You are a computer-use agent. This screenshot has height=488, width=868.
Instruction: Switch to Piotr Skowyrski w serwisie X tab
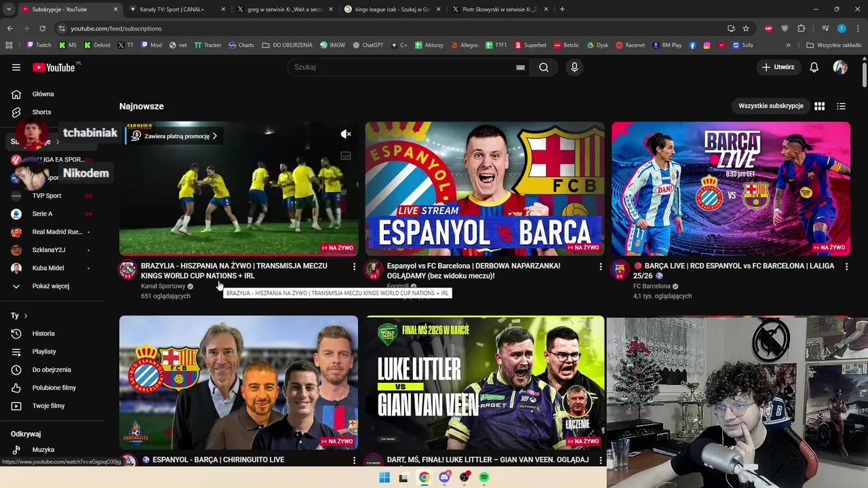pos(500,9)
